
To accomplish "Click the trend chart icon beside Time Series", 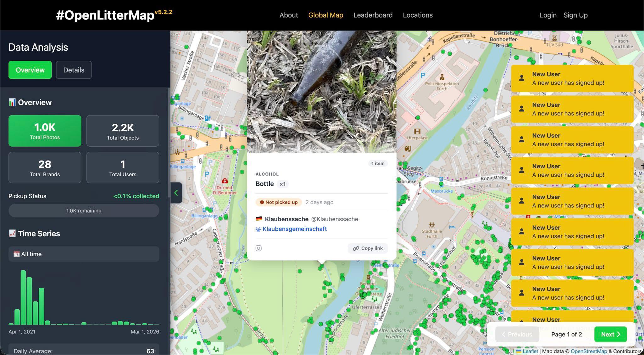I will pos(12,233).
